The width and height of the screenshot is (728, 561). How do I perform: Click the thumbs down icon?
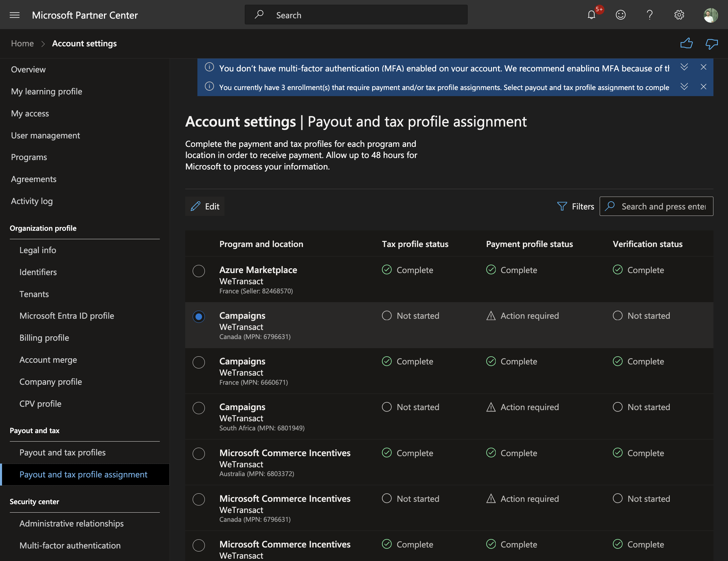coord(711,44)
